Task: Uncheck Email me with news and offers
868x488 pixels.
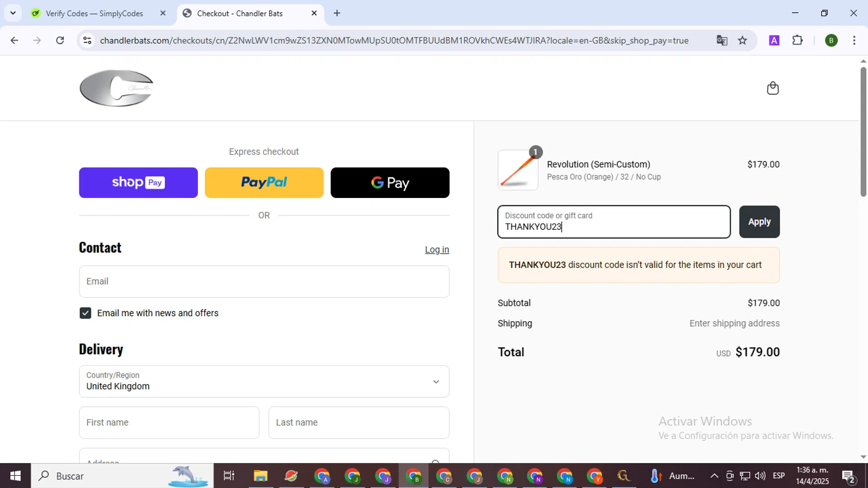Action: point(85,313)
